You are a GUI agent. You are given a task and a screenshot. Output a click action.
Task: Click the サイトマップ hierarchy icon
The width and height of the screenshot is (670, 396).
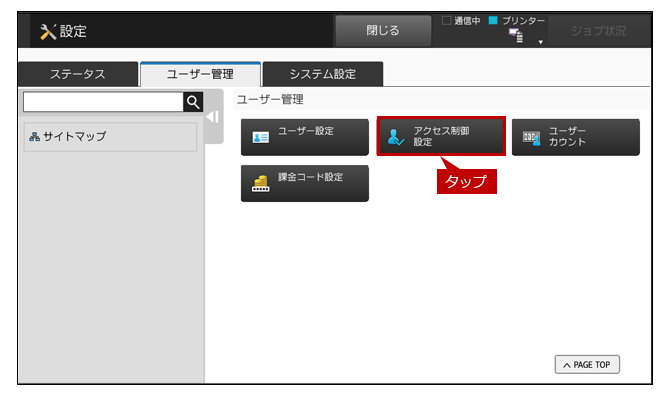[34, 137]
